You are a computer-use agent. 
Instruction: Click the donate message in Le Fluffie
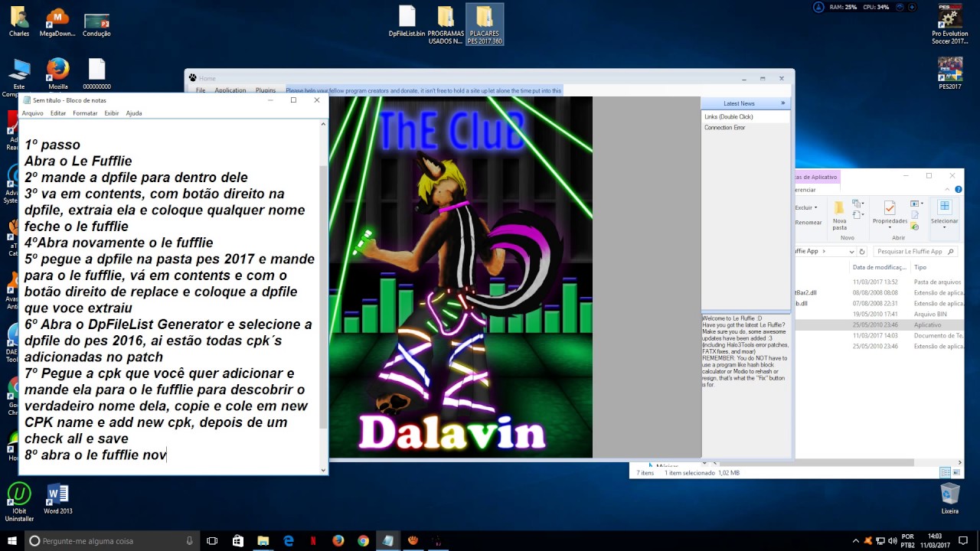(x=423, y=90)
